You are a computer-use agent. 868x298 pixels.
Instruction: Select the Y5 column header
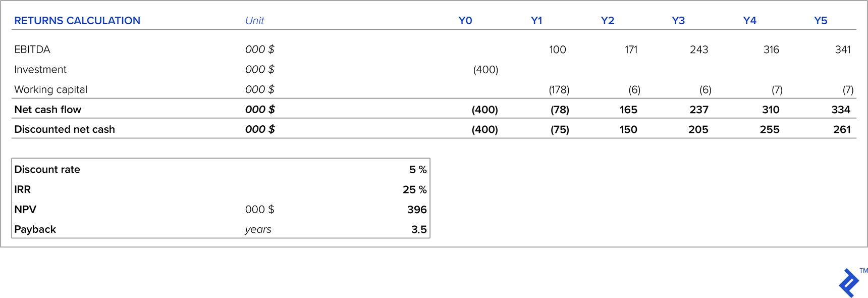coord(820,21)
